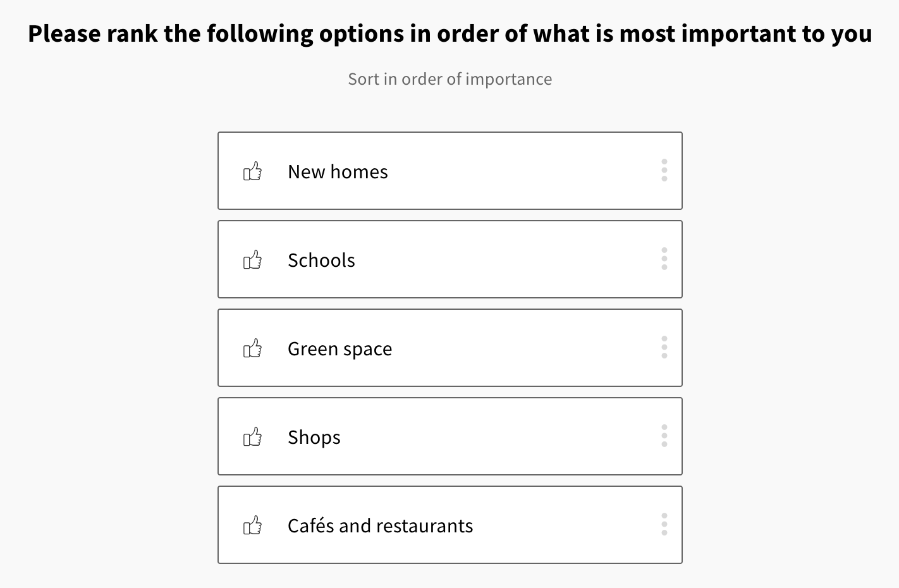This screenshot has height=588, width=899.
Task: Click thumbs-up icon beside Green space
Action: pos(253,348)
